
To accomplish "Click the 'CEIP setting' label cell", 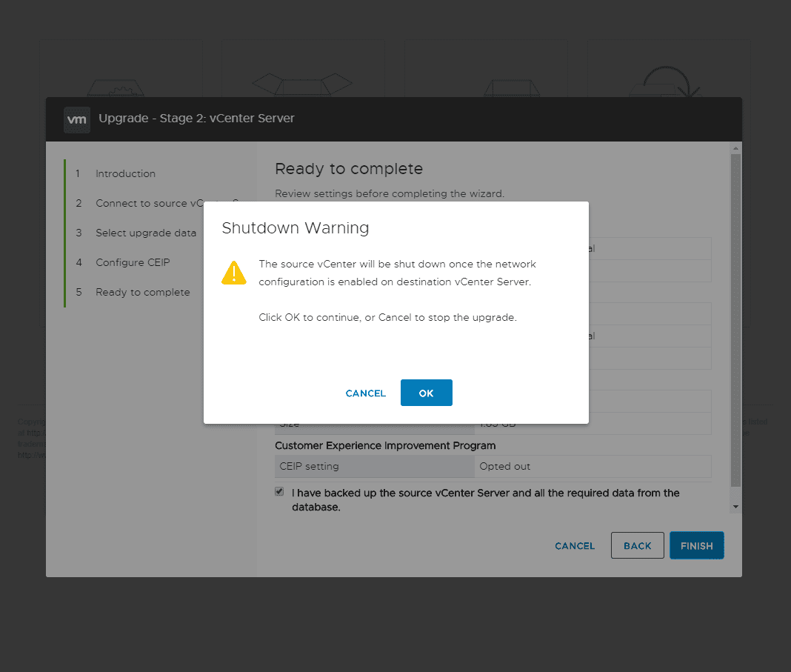I will coord(375,466).
